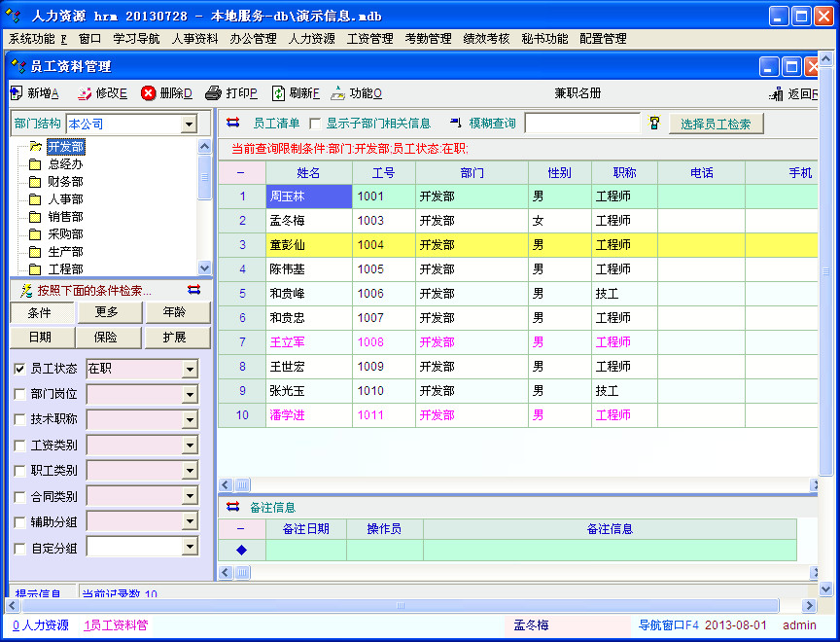
Task: Open the 员工状态 在职 dropdown
Action: tap(190, 370)
